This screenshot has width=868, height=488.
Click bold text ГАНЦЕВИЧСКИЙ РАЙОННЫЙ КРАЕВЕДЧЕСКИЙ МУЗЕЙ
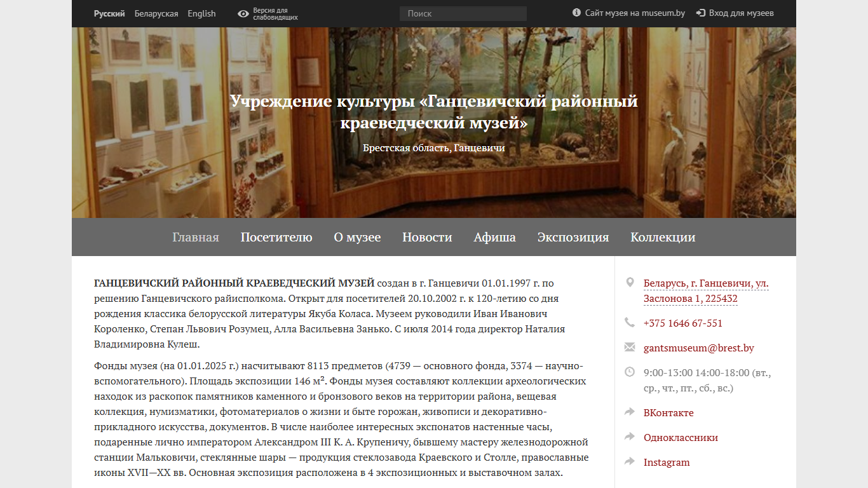(234, 283)
